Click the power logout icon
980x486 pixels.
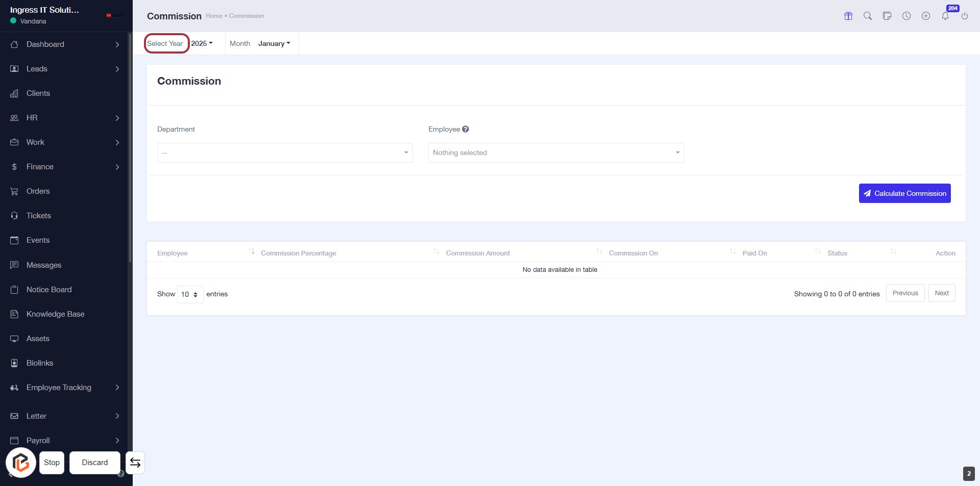tap(965, 16)
